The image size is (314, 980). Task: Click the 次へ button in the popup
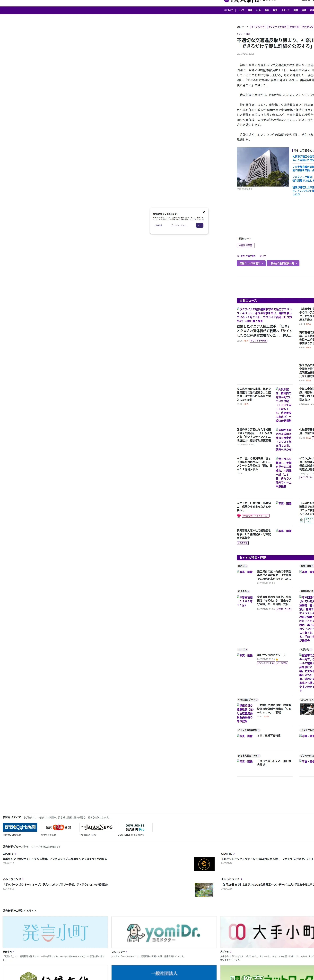(200, 225)
